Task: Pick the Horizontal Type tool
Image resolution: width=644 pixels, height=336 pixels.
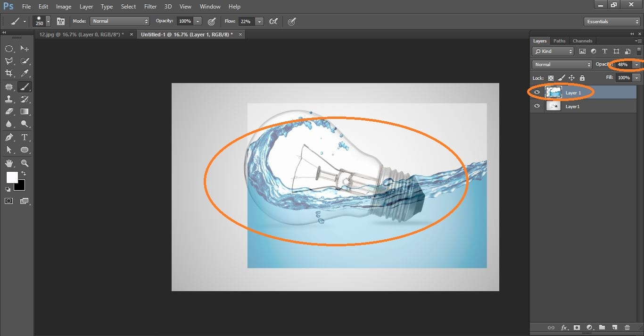Action: coord(25,137)
